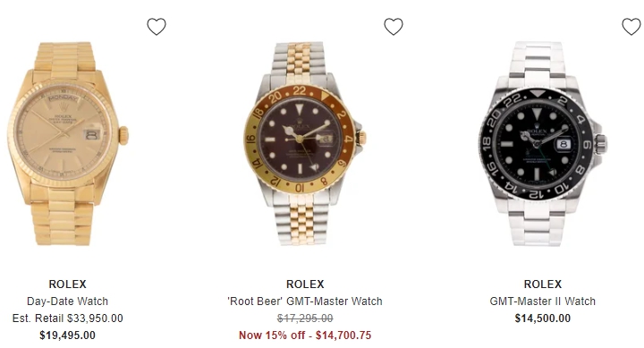Favorite the gold Day-Date watch with heart
This screenshot has height=348, width=644.
coord(157,27)
